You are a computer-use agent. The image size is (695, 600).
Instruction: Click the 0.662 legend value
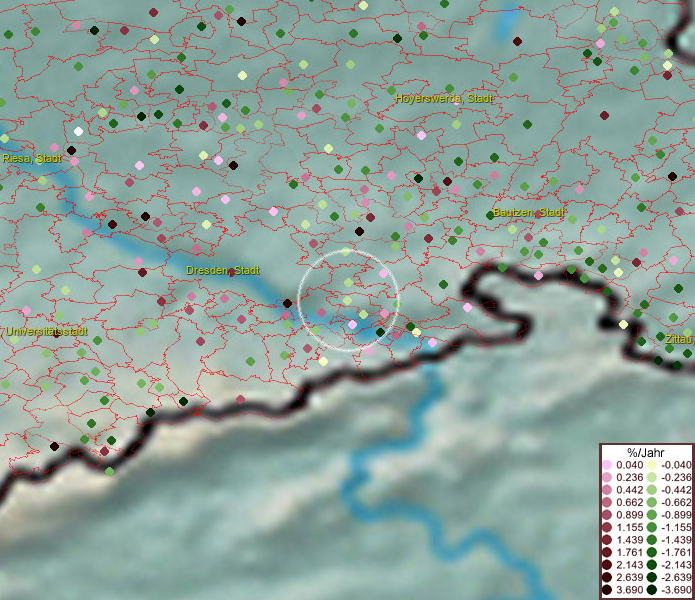[x=629, y=503]
